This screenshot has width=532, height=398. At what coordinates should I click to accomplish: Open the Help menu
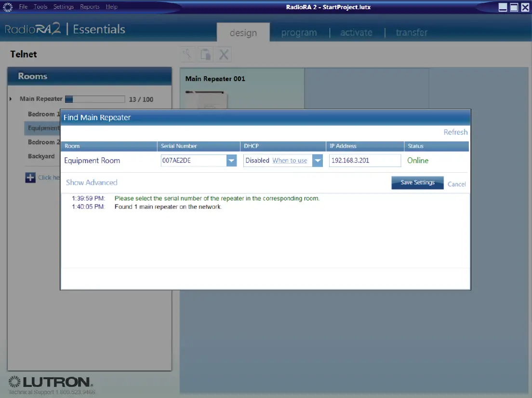pos(111,7)
